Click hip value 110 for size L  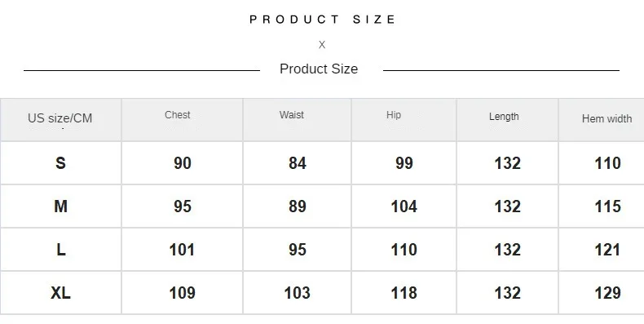(404, 250)
